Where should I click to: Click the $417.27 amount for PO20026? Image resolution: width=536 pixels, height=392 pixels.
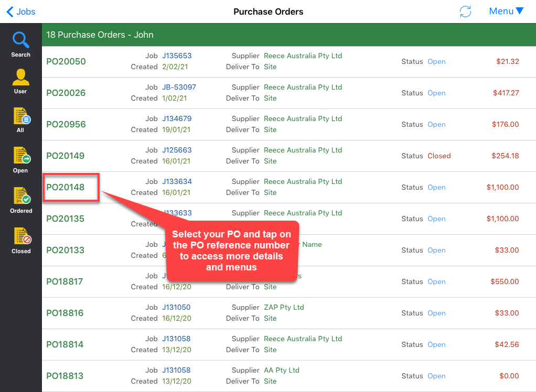pyautogui.click(x=506, y=93)
